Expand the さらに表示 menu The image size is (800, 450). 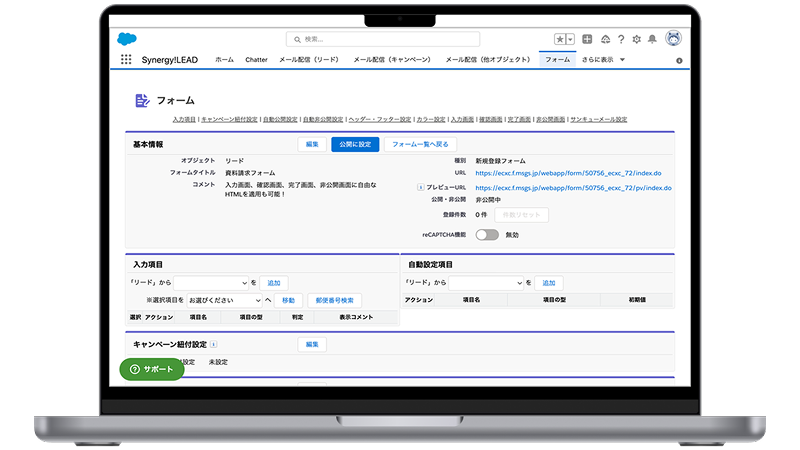603,60
